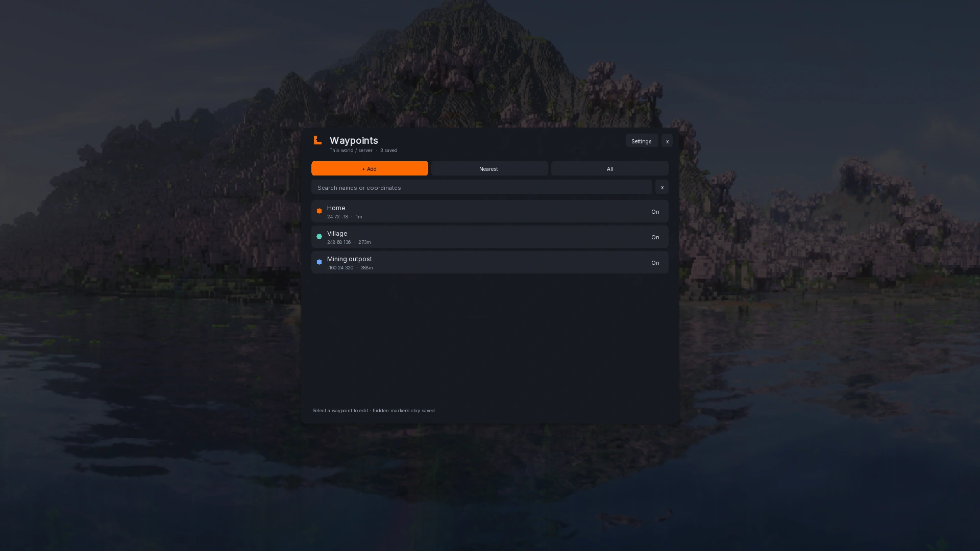Screen dimensions: 980x551
Task: Select the Home waypoint name
Action: (336, 208)
